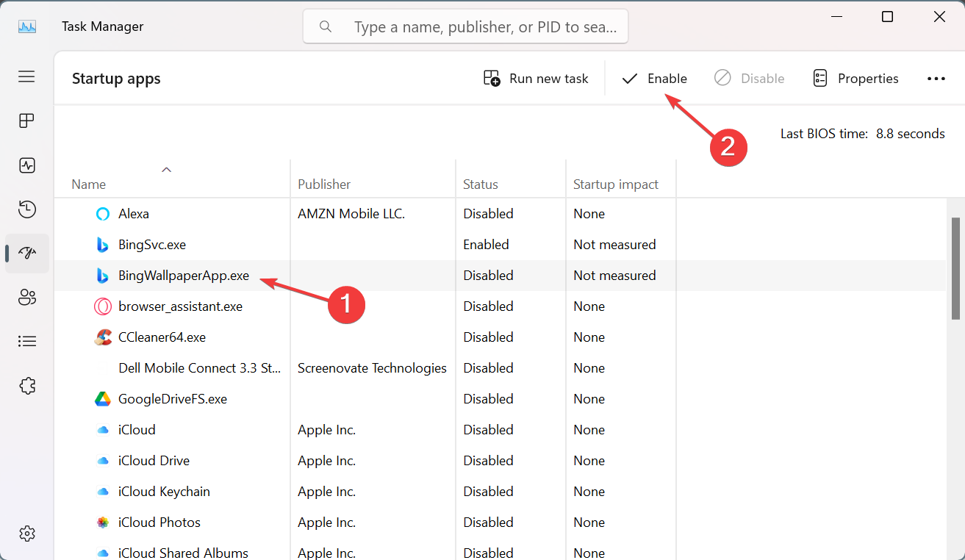Viewport: 965px width, 560px height.
Task: Click the Last BIOS time label
Action: [x=824, y=134]
